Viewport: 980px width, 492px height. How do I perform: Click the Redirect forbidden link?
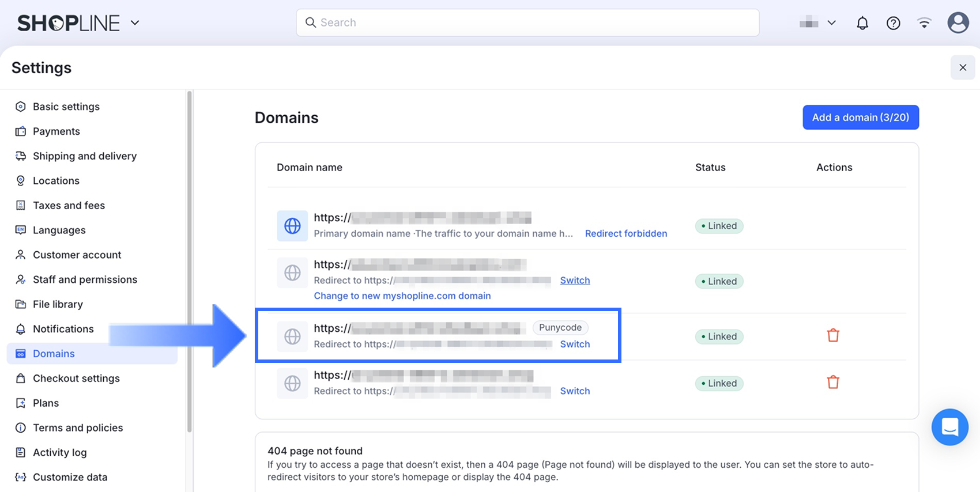(x=626, y=233)
